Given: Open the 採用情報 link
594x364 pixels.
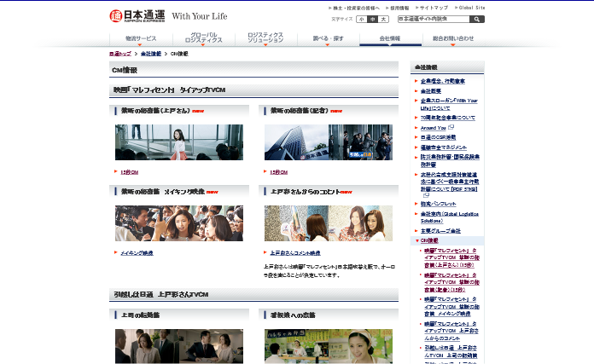Looking at the screenshot, I should point(398,8).
